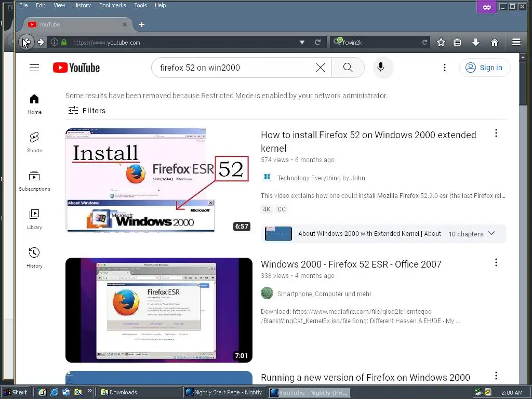
Task: Click the green padlock security icon
Action: [64, 43]
